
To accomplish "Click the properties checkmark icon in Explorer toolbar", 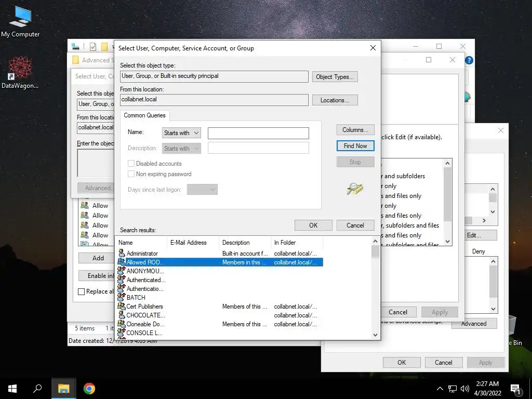I will coord(93,46).
